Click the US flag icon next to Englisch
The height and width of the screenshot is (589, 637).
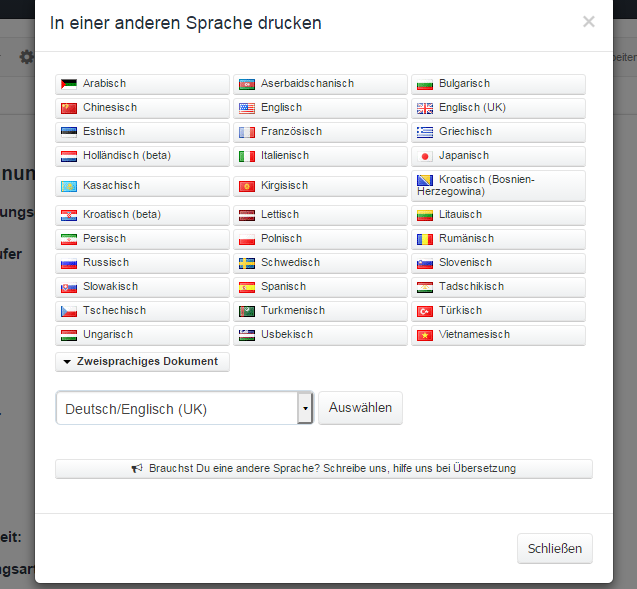click(x=247, y=108)
